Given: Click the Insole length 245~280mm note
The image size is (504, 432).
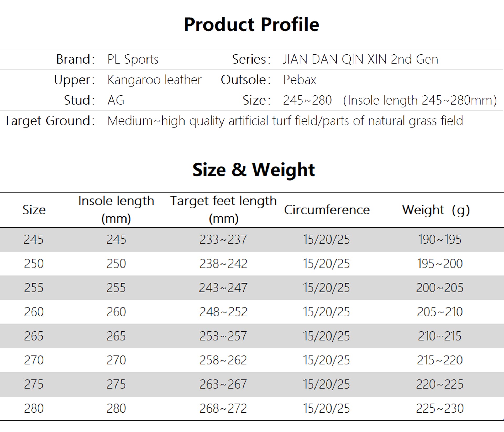Looking at the screenshot, I should tap(420, 100).
